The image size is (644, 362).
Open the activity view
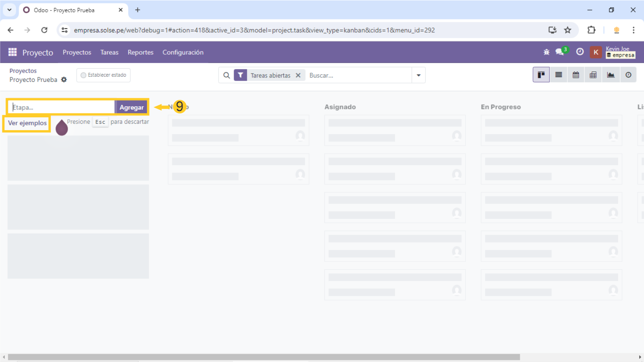click(628, 75)
